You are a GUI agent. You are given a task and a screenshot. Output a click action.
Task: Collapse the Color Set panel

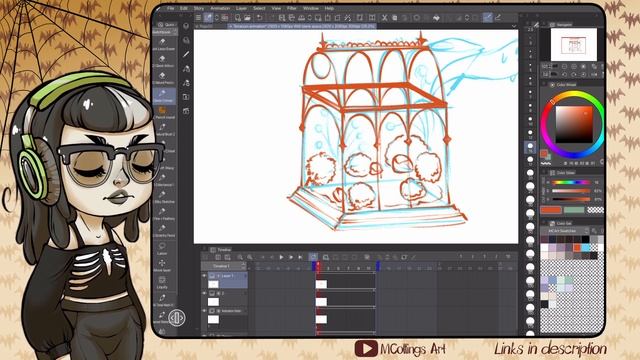click(544, 223)
